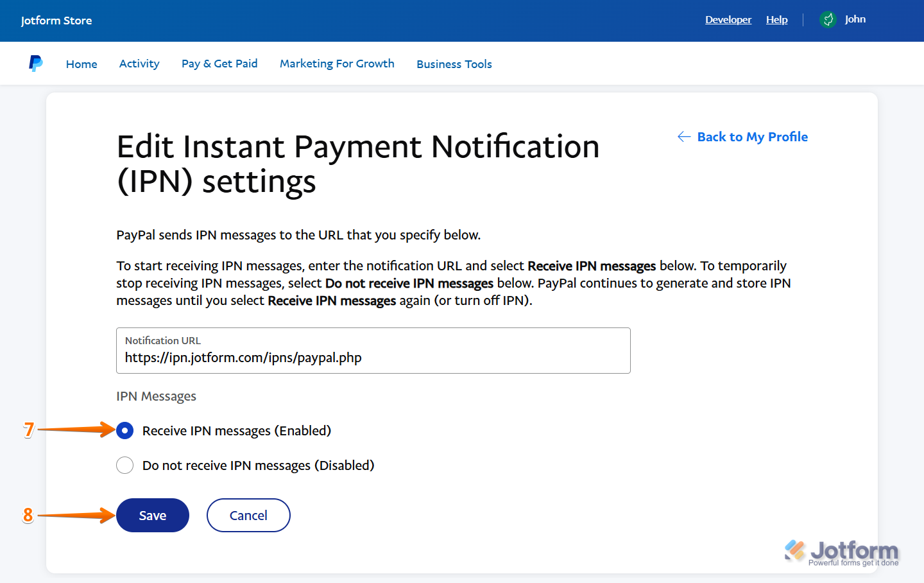Open the Activity navigation menu
Viewport: 924px width, 583px height.
(x=139, y=64)
